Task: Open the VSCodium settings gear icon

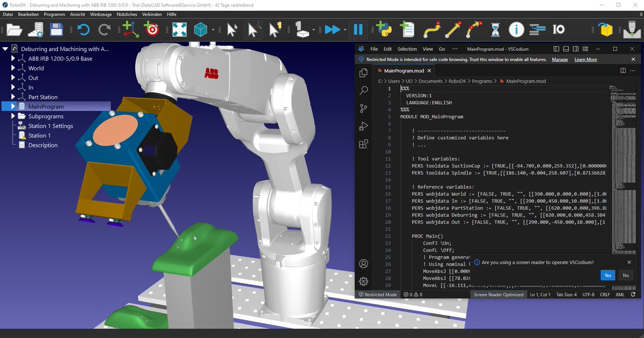Action: [x=364, y=281]
